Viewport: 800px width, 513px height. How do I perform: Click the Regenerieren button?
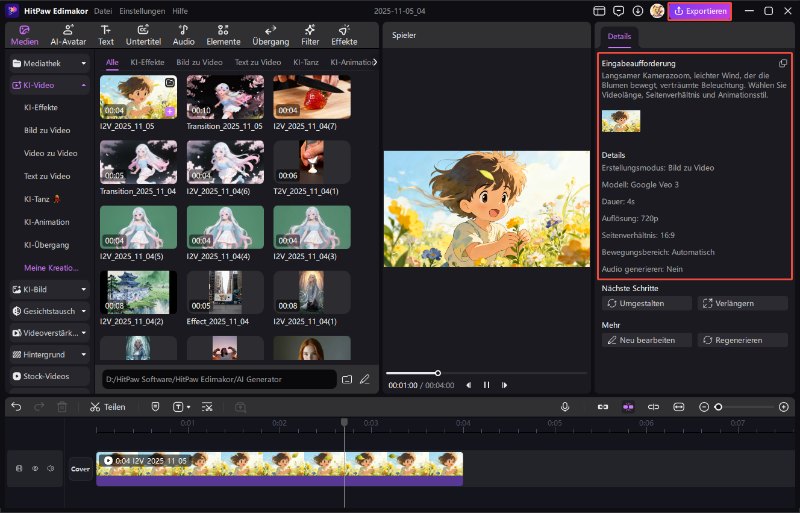(x=742, y=340)
